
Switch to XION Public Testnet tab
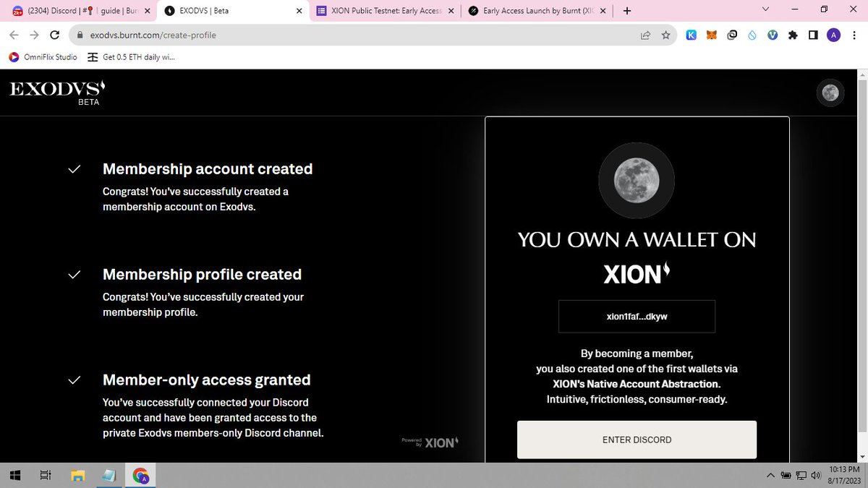pos(385,11)
